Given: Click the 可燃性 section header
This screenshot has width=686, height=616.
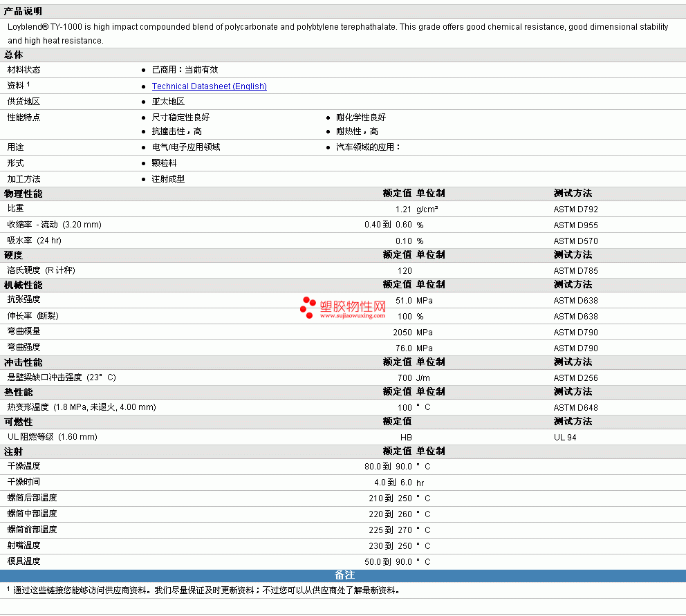Looking at the screenshot, I should click(x=19, y=422).
